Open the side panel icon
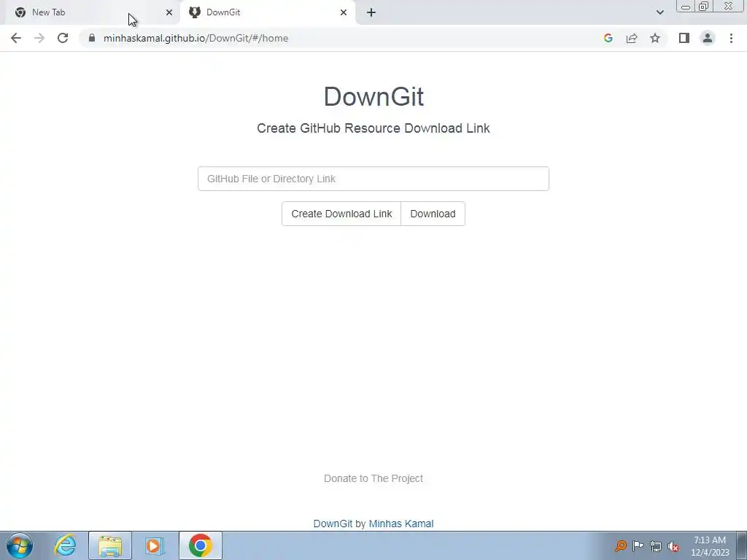The height and width of the screenshot is (560, 747). tap(684, 38)
